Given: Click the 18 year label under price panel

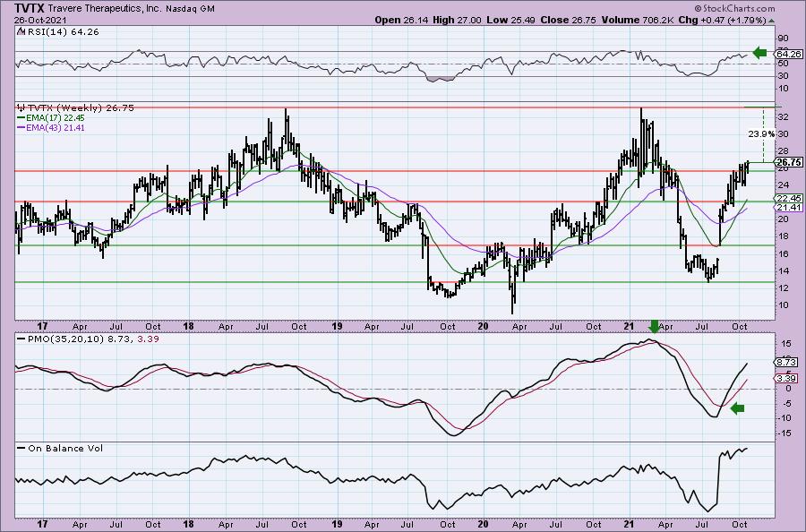Looking at the screenshot, I should [189, 326].
